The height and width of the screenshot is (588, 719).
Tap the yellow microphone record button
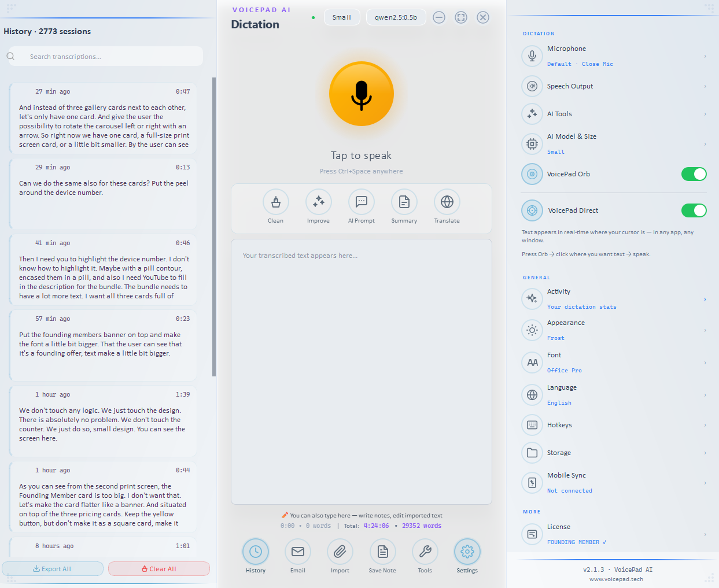coord(362,94)
